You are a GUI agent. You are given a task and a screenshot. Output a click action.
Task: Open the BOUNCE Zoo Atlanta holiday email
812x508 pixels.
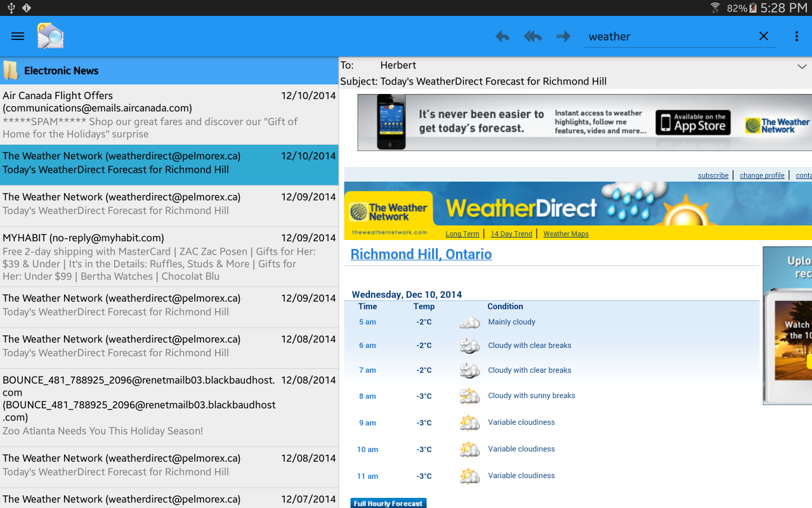(169, 408)
